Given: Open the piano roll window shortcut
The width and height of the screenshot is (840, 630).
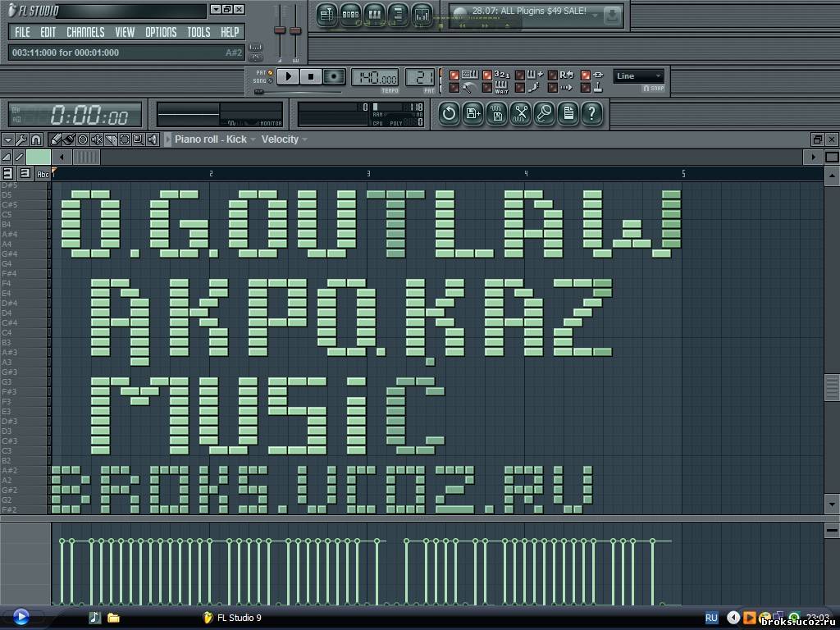Looking at the screenshot, I should pos(374,15).
